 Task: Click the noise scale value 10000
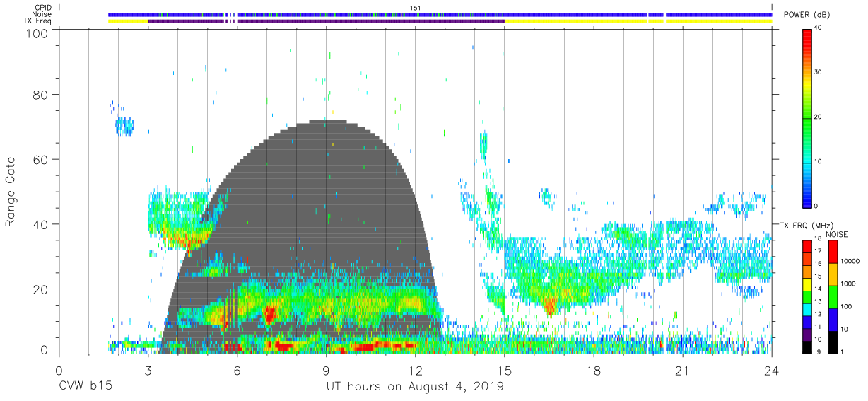point(850,262)
